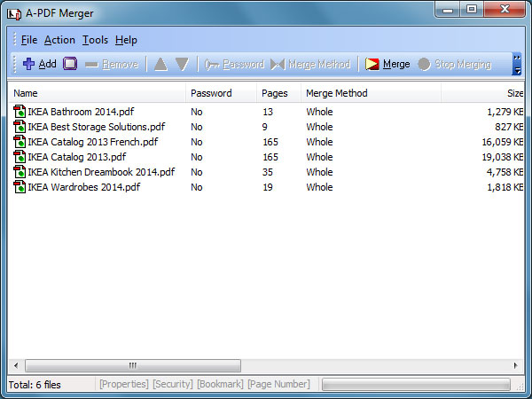
Task: Sort by the Merge Method column header
Action: point(371,93)
